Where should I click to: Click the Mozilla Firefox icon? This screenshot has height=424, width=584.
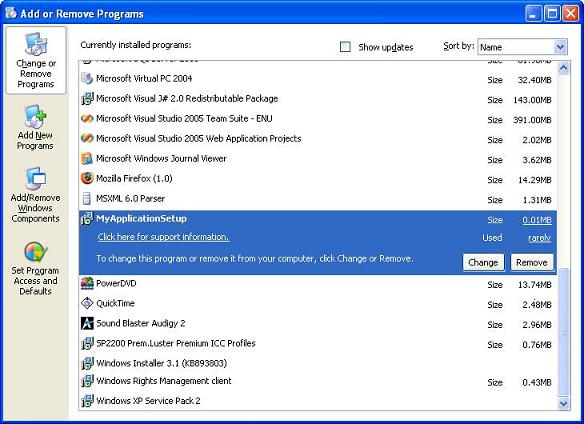coord(87,178)
